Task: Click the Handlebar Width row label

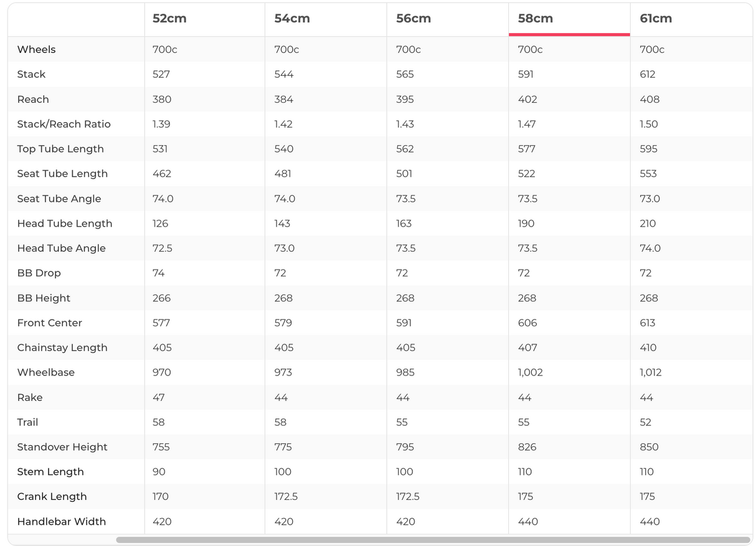Action: coord(62,522)
